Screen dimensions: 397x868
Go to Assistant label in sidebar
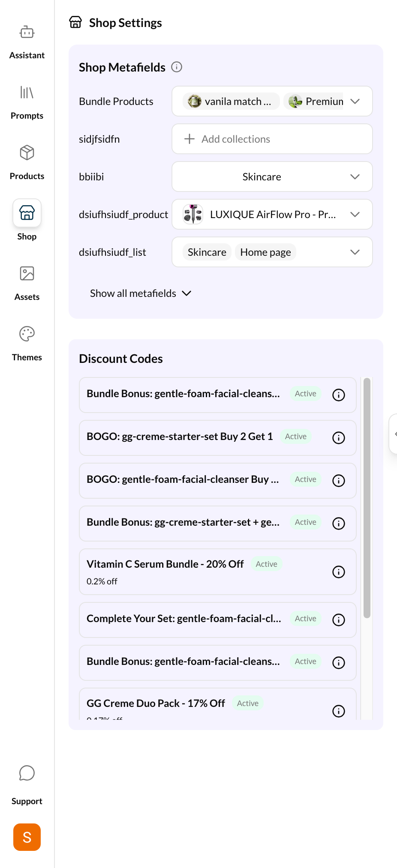point(27,55)
